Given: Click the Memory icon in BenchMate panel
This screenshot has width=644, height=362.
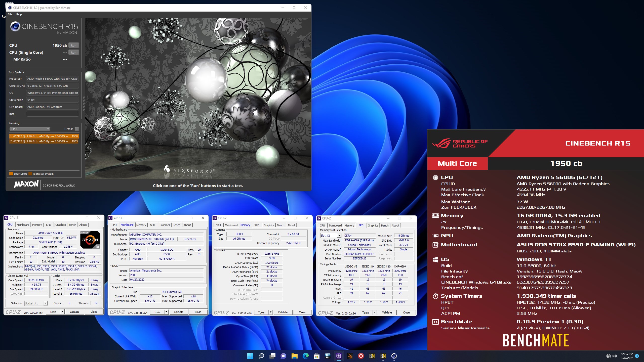Looking at the screenshot, I should click(x=435, y=216).
